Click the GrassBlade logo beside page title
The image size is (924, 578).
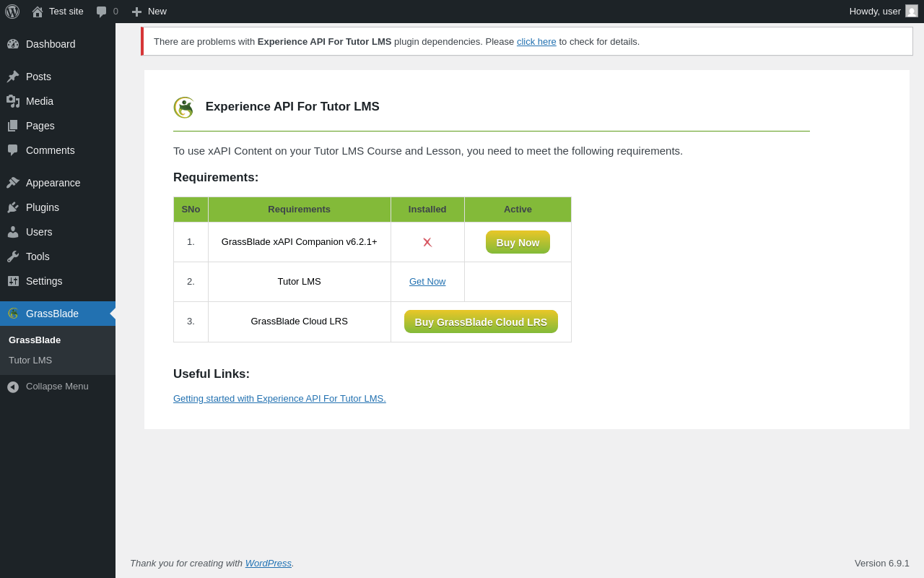click(184, 108)
